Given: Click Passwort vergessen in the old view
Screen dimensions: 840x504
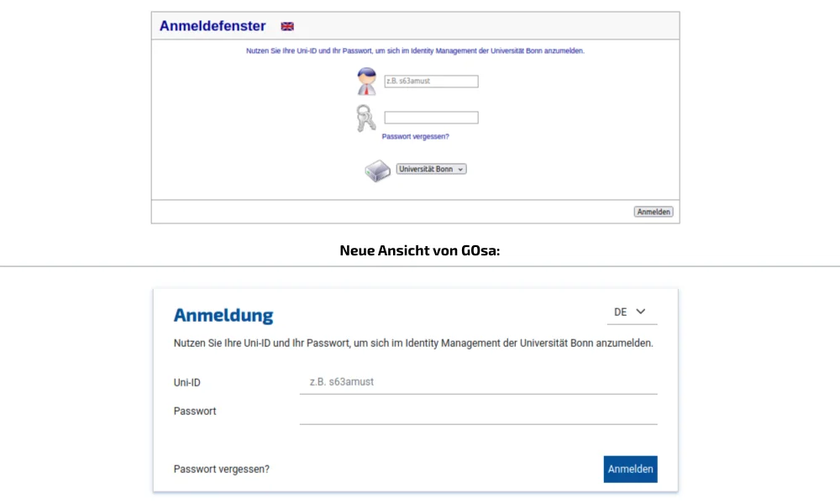Looking at the screenshot, I should [416, 136].
